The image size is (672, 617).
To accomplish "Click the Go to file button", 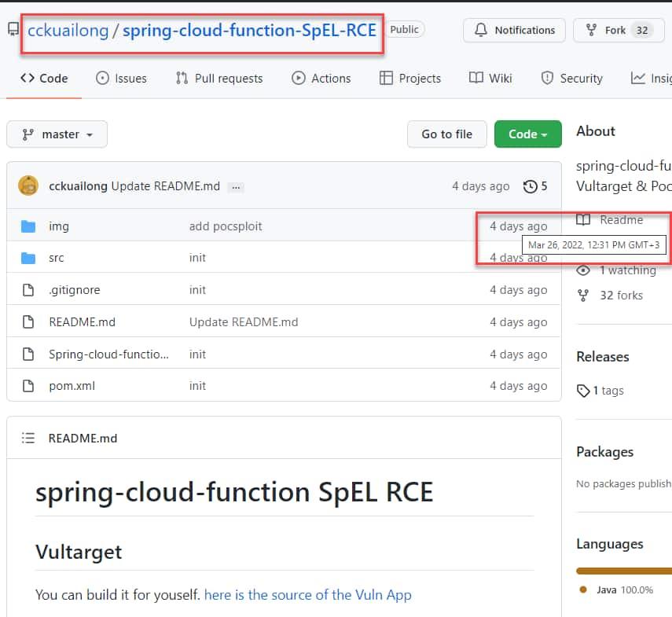I will (x=446, y=134).
